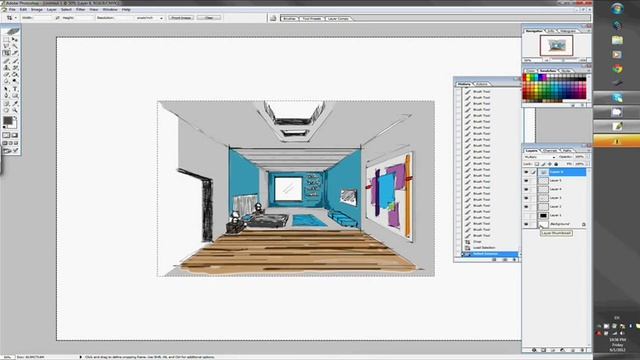Select the Path Selection tool
640x360 pixels.
(6, 89)
